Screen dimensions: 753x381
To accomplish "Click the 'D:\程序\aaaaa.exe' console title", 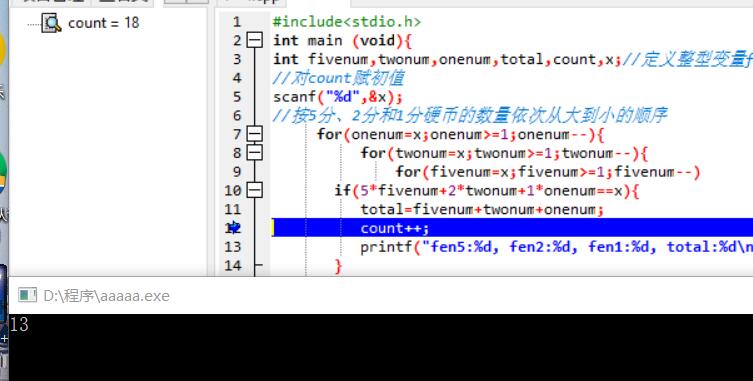I will 106,295.
